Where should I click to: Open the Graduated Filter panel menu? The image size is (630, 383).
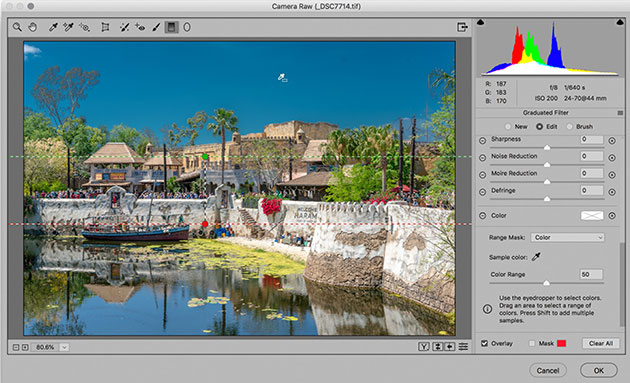[620, 113]
